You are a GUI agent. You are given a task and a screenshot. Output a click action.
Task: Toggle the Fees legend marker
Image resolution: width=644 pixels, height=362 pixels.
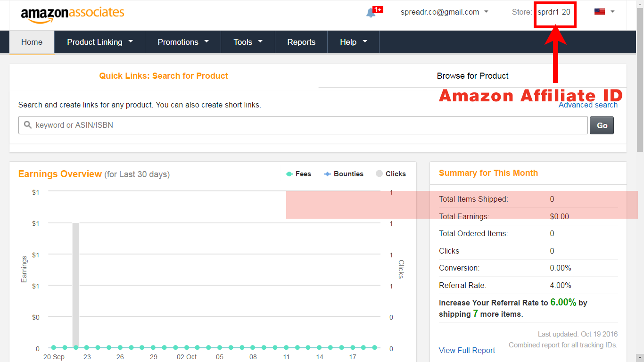pyautogui.click(x=289, y=174)
